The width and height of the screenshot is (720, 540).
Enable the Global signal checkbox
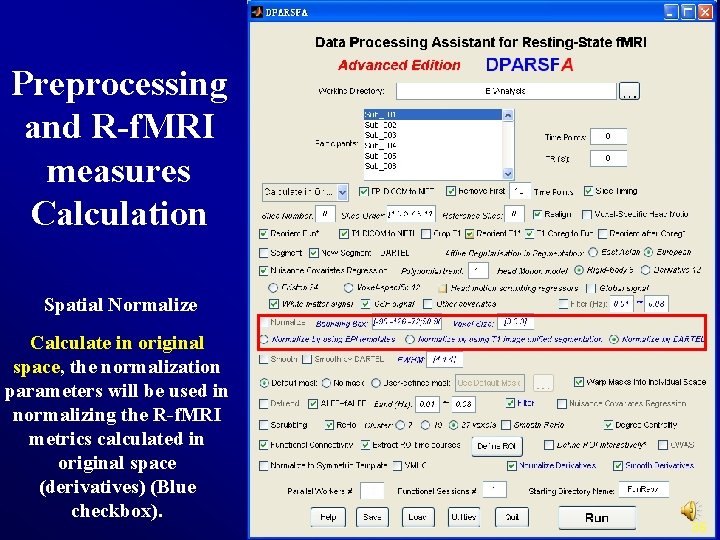click(591, 288)
